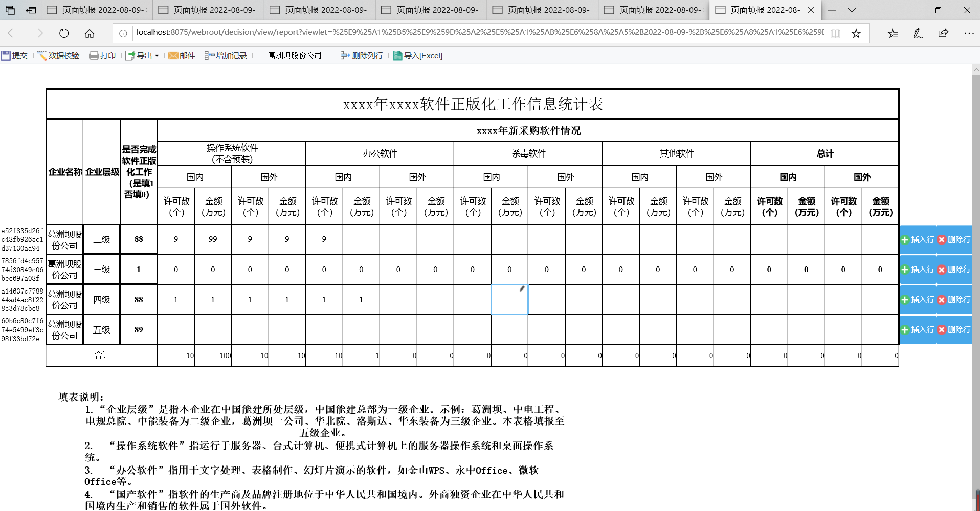Delete the 四级 row
Viewport: 980px width, 511px height.
pos(954,299)
